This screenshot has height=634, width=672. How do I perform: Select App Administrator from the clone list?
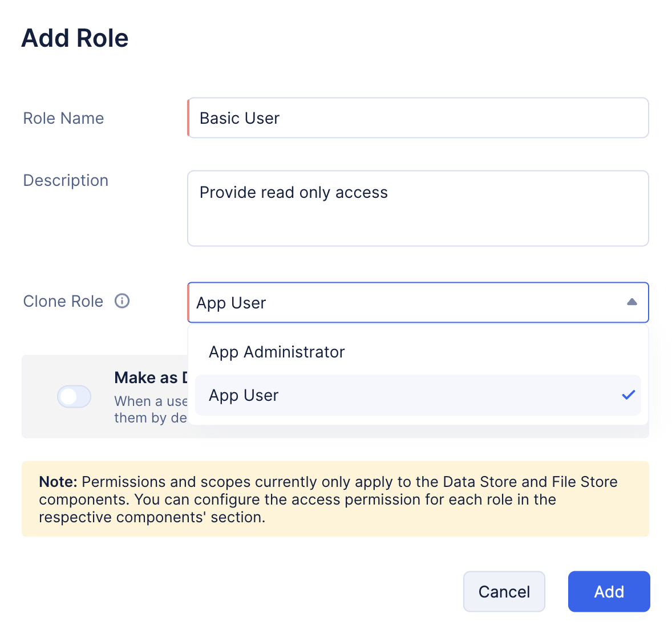(418, 352)
